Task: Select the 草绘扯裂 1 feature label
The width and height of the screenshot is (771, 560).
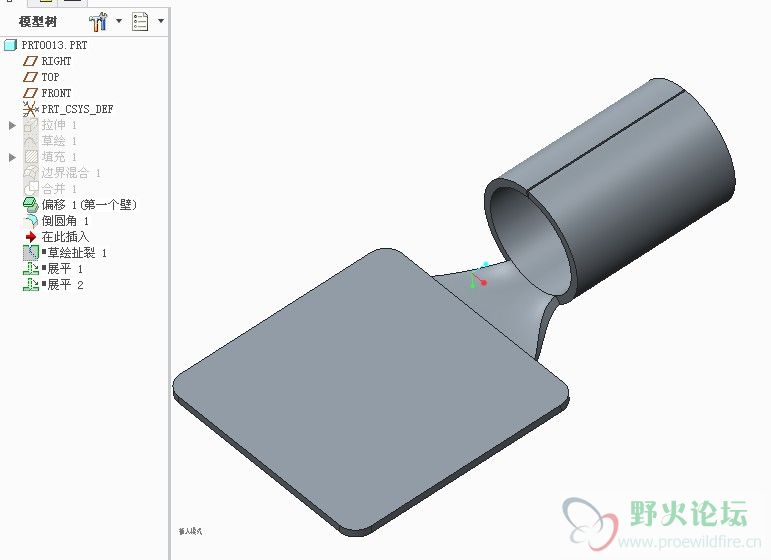Action: pyautogui.click(x=77, y=253)
